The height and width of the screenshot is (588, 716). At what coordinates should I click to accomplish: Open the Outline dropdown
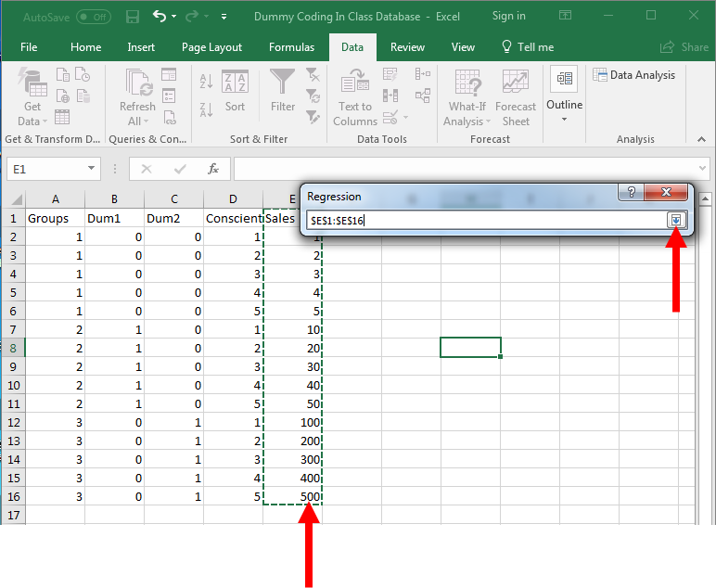click(x=565, y=95)
